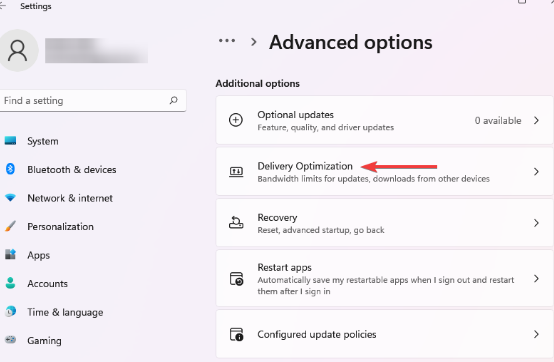The image size is (554, 362).
Task: Click the Configured update policies icon
Action: click(x=236, y=334)
